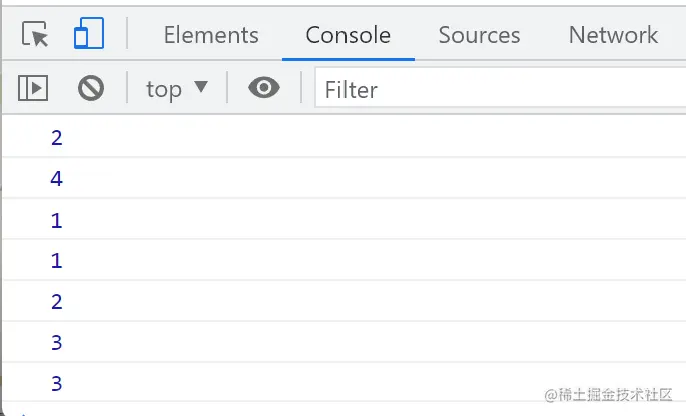The width and height of the screenshot is (686, 416).
Task: Select the console output line "4"
Action: pos(57,179)
